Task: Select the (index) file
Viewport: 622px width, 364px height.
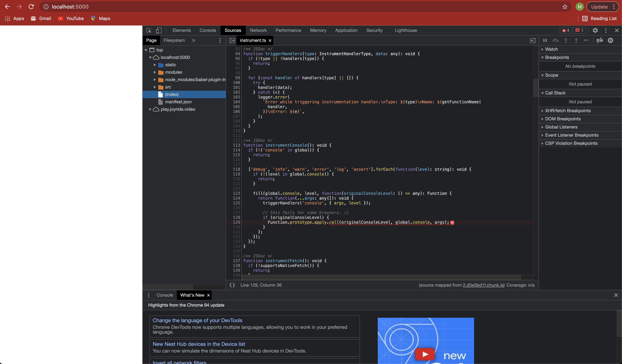Action: click(x=184, y=94)
